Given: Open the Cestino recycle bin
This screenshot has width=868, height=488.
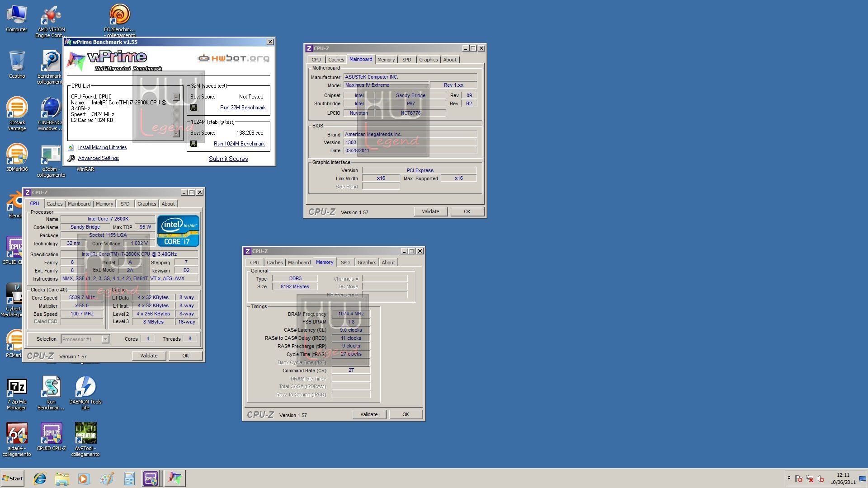Looking at the screenshot, I should (17, 64).
